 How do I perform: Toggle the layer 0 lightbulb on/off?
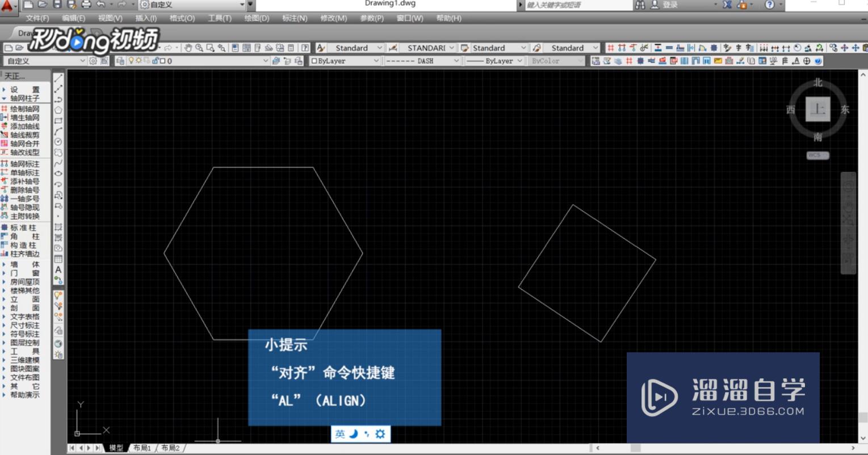click(132, 61)
